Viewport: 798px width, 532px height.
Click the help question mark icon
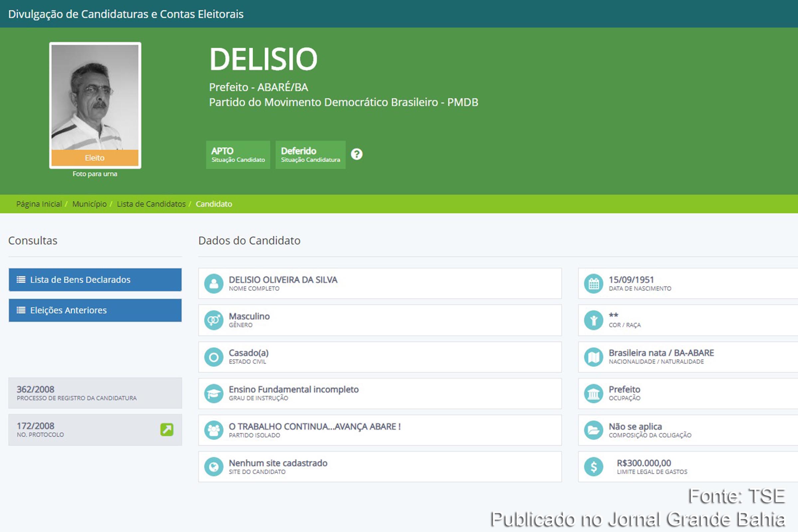[x=357, y=154]
